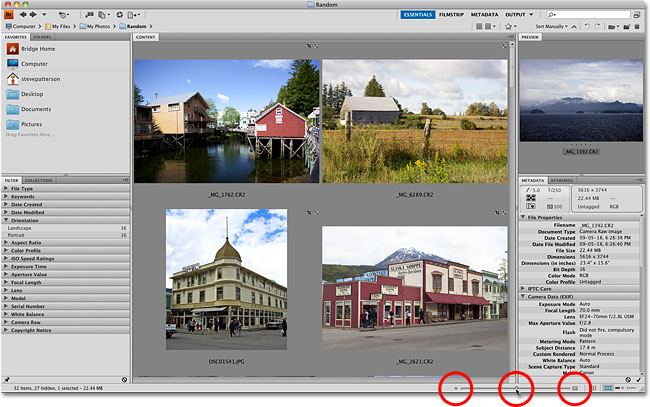
Task: View content as details
Action: tap(619, 388)
